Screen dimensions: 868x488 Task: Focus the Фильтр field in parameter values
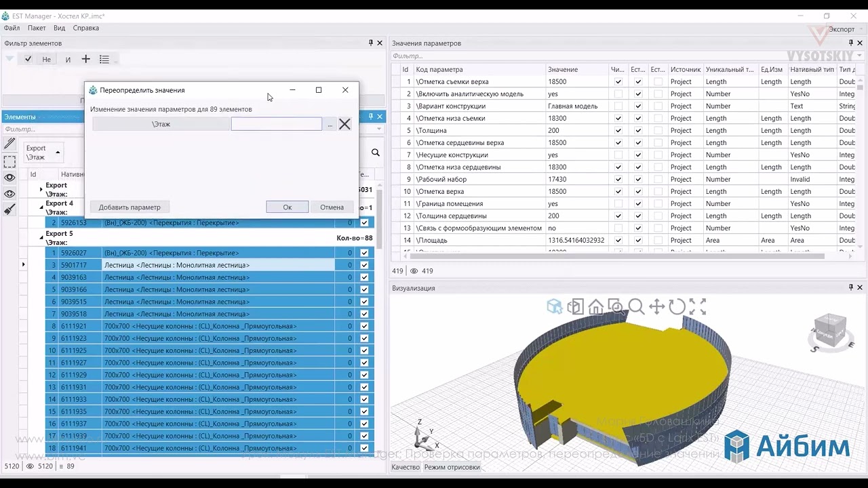pyautogui.click(x=623, y=56)
